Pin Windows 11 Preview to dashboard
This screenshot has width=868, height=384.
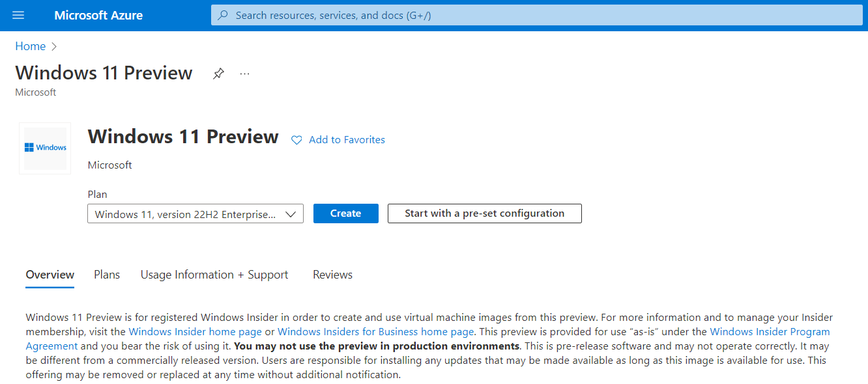click(218, 73)
